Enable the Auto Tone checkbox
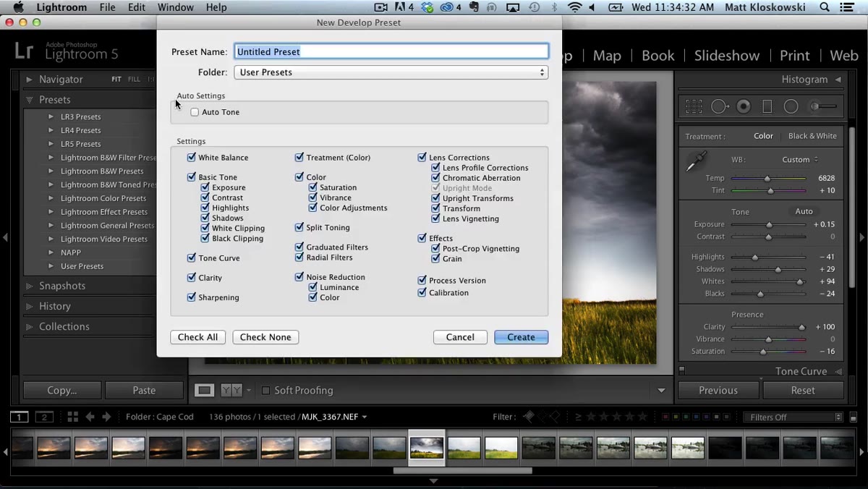Viewport: 868px width, 489px height. [x=195, y=112]
